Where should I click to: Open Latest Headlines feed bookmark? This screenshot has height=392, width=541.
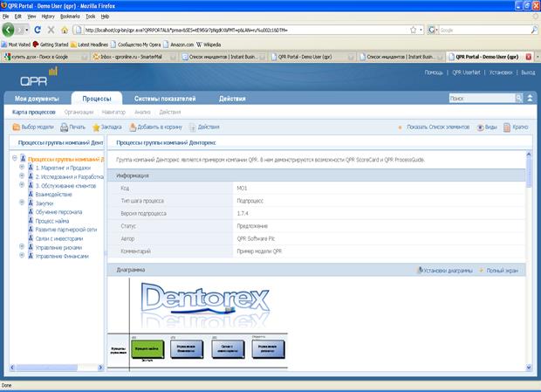click(x=89, y=45)
